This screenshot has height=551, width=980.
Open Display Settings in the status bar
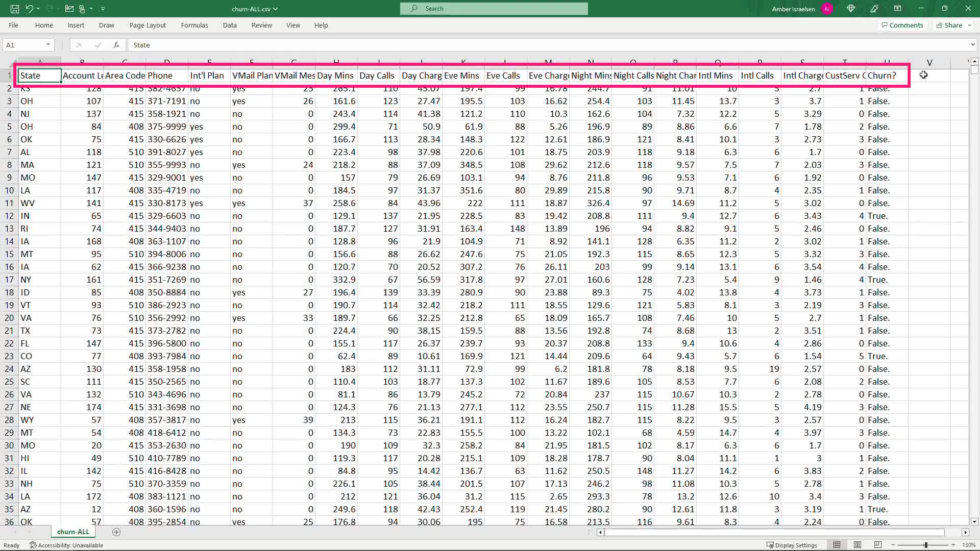point(792,545)
